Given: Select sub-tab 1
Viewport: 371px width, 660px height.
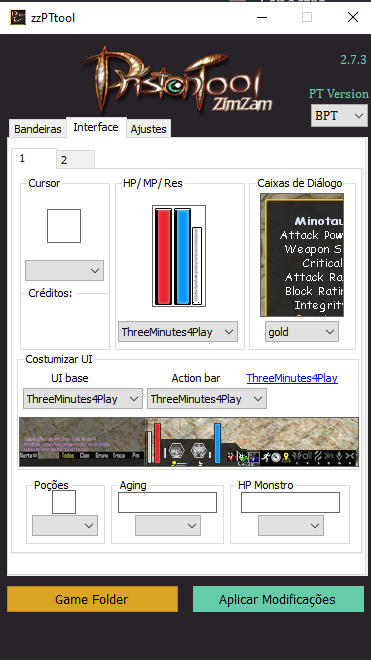Looking at the screenshot, I should point(34,159).
